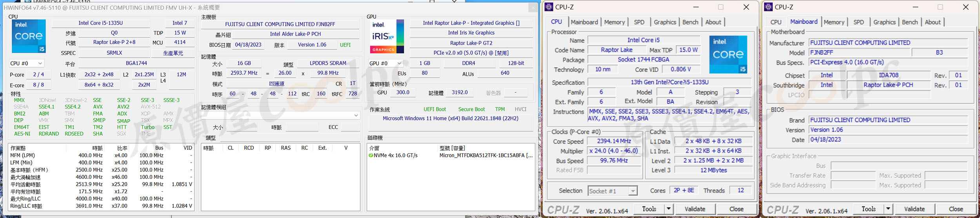Close the HWiNFO64 system summary window
The width and height of the screenshot is (980, 218).
[533, 7]
